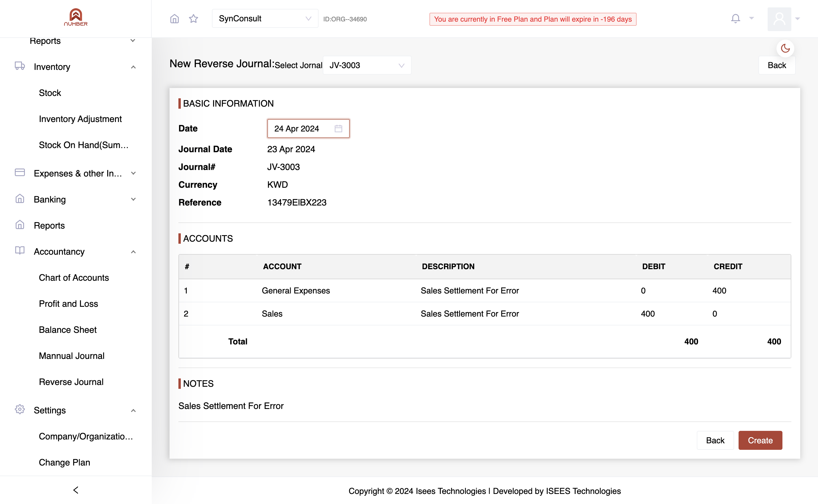Image resolution: width=818 pixels, height=504 pixels.
Task: Open the notifications bell
Action: coord(735,18)
